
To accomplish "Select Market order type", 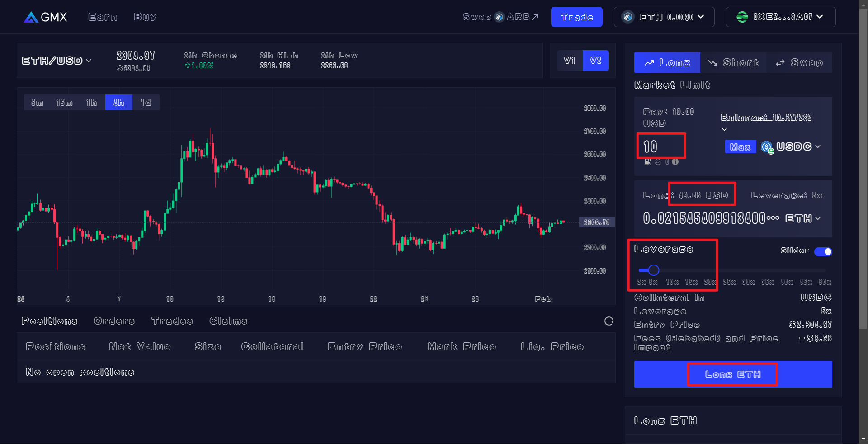I will (655, 85).
